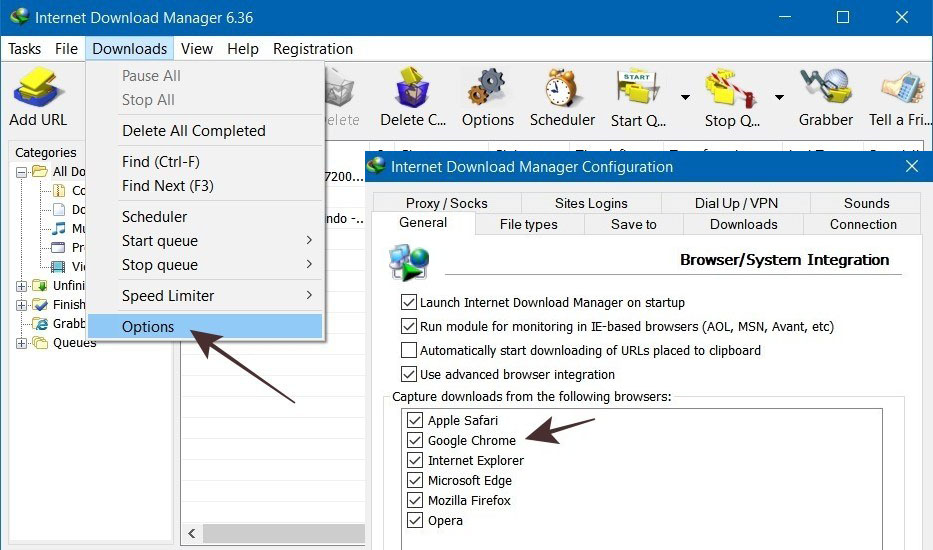The width and height of the screenshot is (933, 550).
Task: Click the Stop Queue toolbar icon
Action: coord(731,88)
